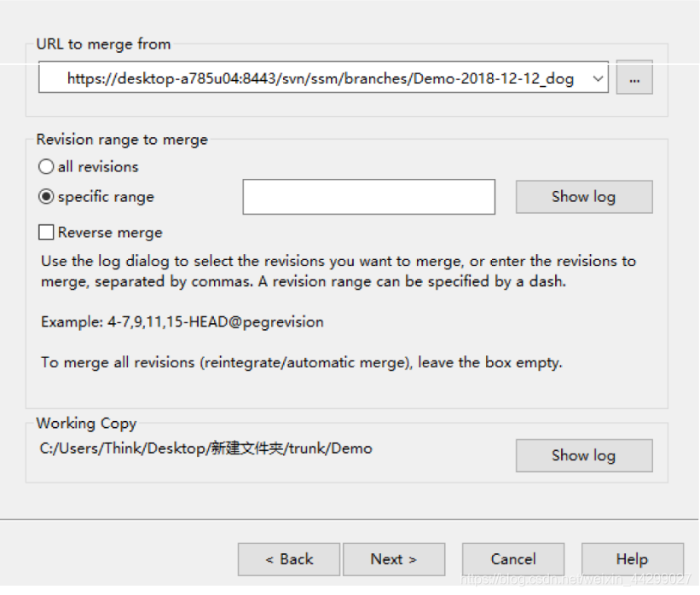Proceed with the Next button

pyautogui.click(x=394, y=559)
